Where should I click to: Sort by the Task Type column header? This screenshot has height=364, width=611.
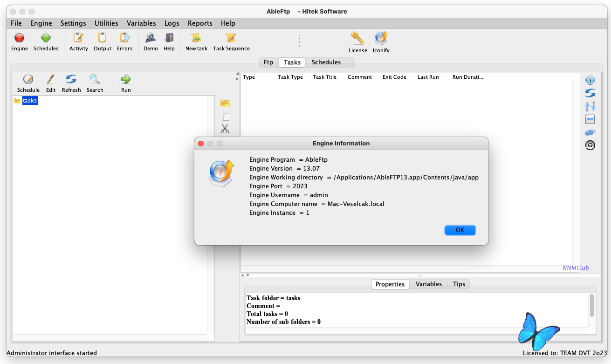tap(294, 77)
